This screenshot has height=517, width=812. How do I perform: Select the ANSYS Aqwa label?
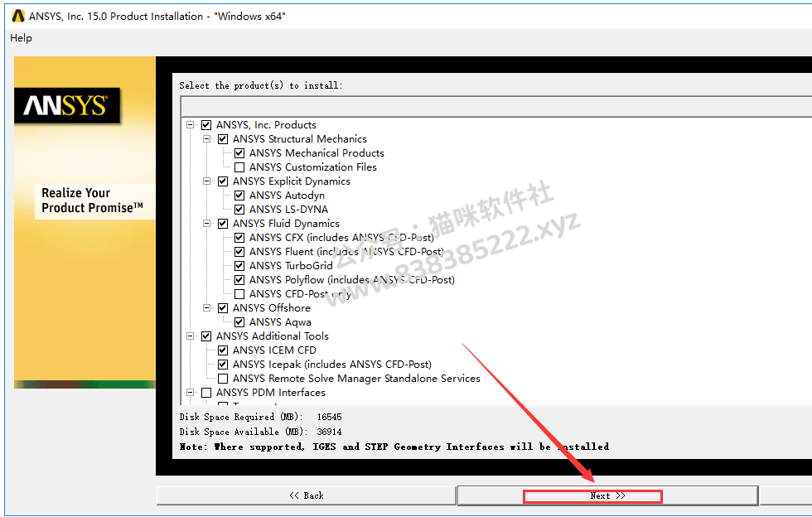(x=280, y=322)
